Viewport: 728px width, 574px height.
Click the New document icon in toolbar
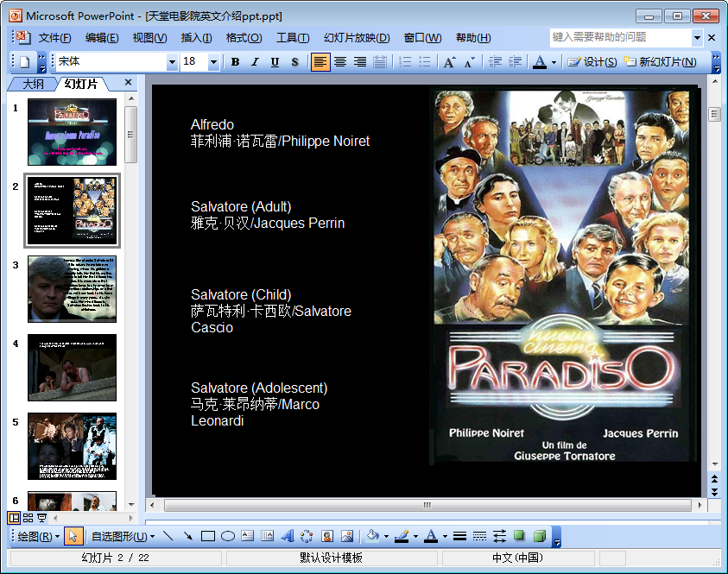(x=25, y=61)
